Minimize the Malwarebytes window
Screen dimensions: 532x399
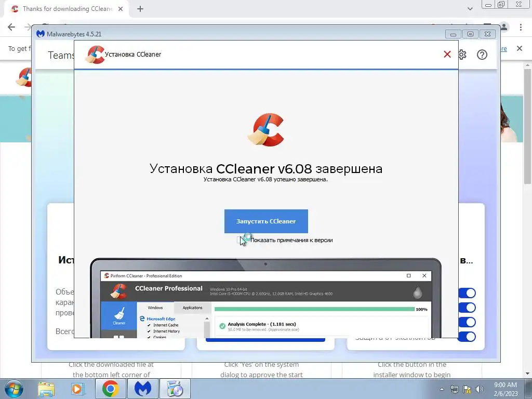click(x=453, y=34)
